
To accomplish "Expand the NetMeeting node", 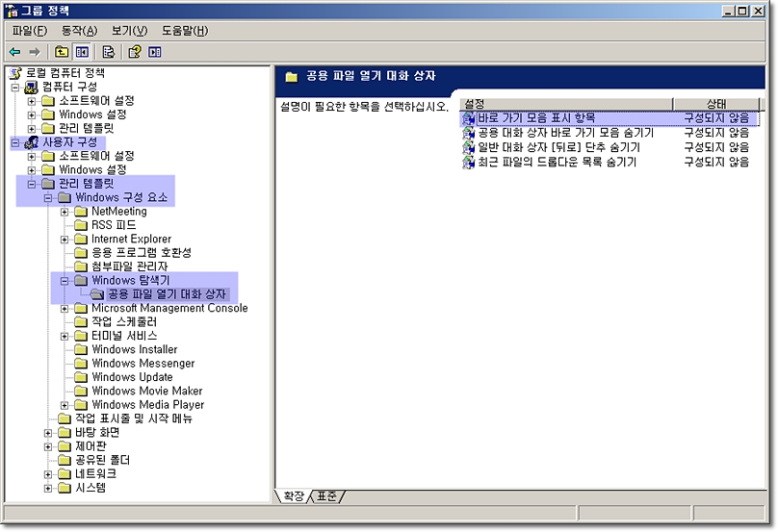I will click(x=65, y=213).
